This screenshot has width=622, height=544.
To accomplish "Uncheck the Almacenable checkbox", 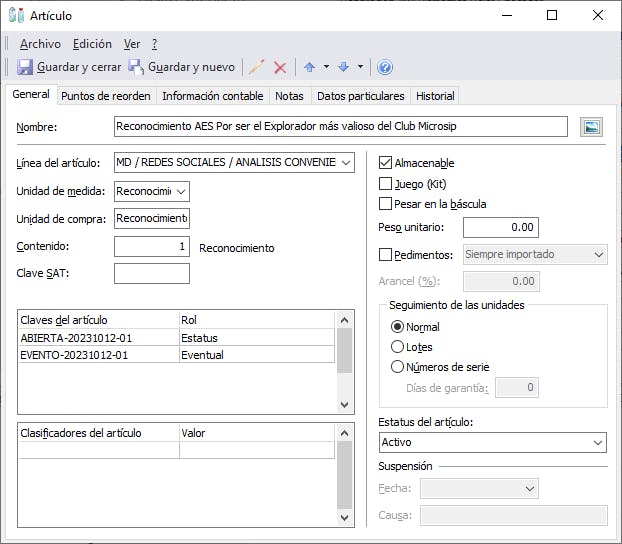I will pyautogui.click(x=386, y=163).
